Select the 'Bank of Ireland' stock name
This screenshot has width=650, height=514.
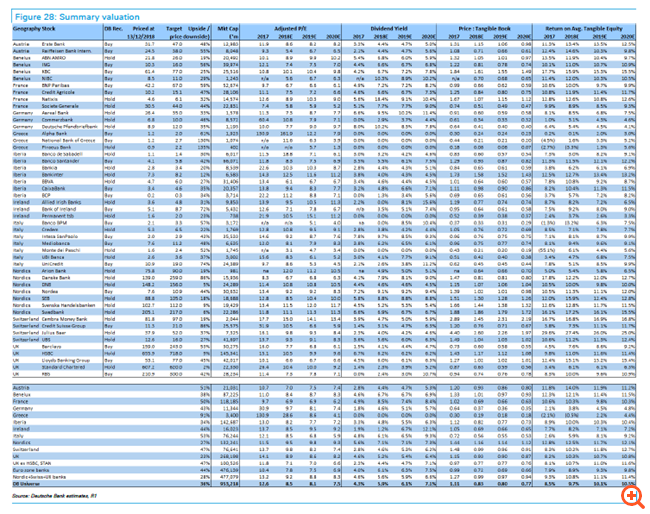pos(58,209)
